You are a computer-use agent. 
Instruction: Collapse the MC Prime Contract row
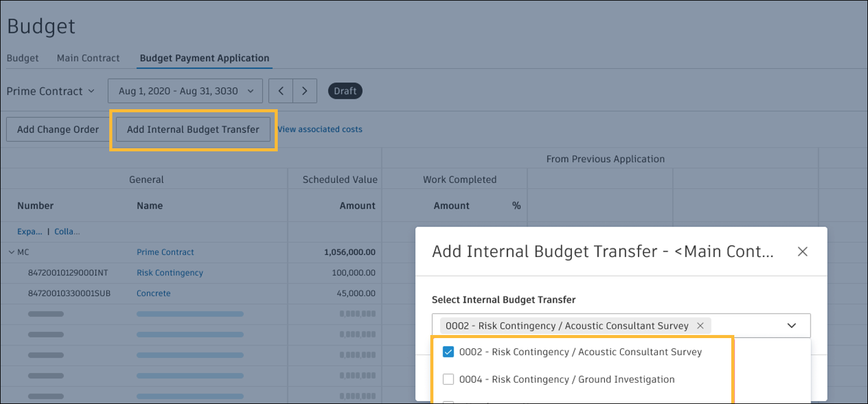[x=11, y=252]
